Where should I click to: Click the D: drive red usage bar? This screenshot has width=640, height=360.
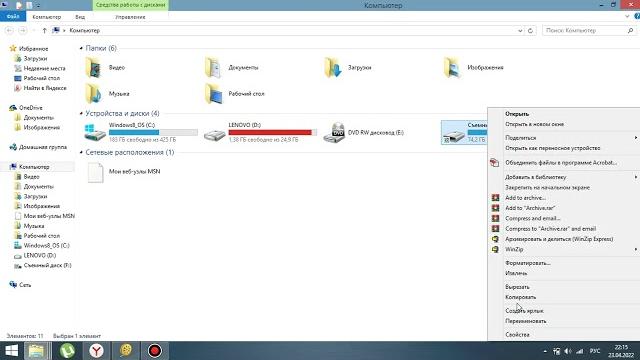tap(273, 132)
